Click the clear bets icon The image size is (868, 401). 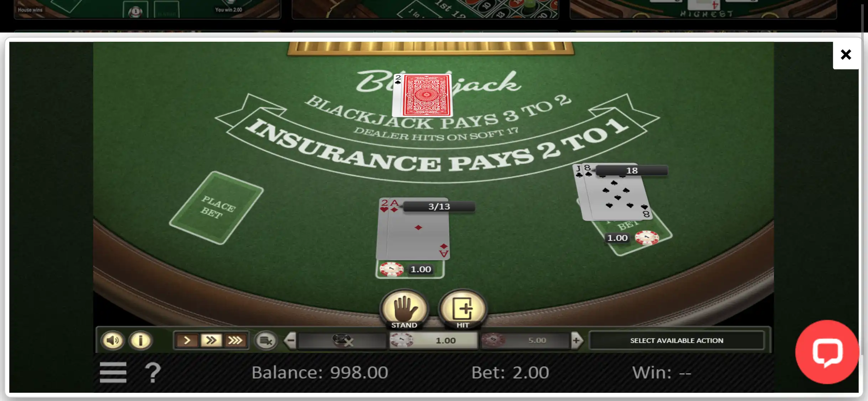click(266, 340)
